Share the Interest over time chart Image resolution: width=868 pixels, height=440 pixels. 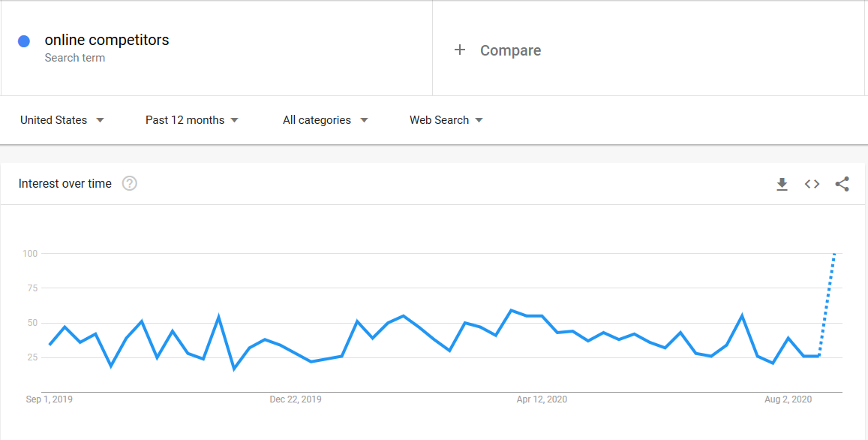(x=842, y=184)
